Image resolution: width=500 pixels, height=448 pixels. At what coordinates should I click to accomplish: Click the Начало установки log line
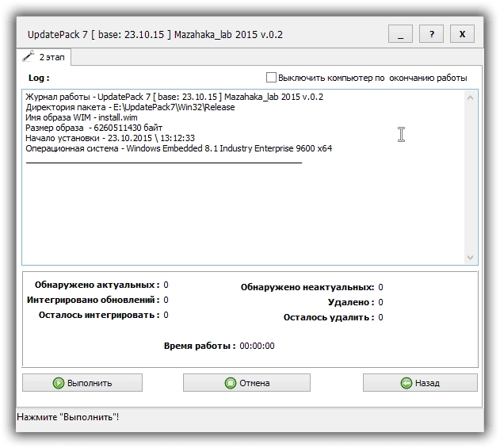(110, 138)
